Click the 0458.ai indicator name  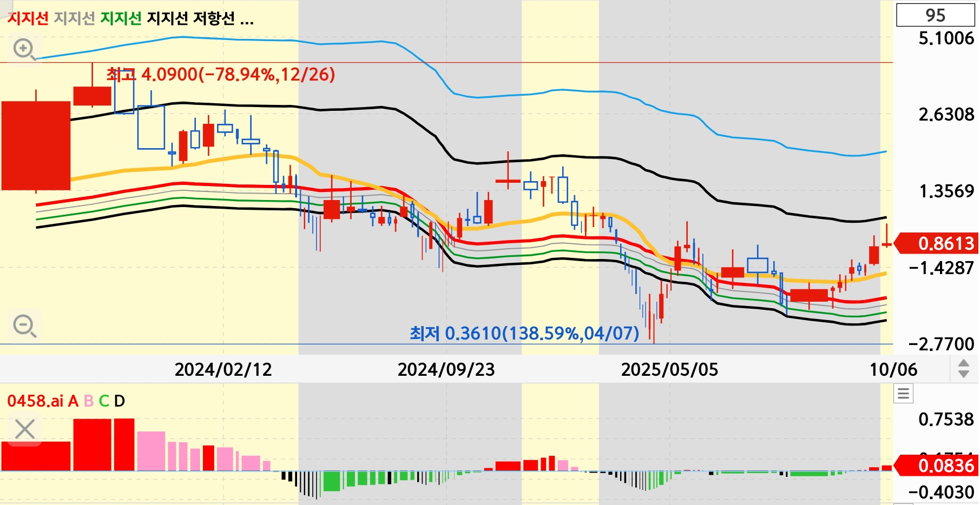pyautogui.click(x=35, y=401)
